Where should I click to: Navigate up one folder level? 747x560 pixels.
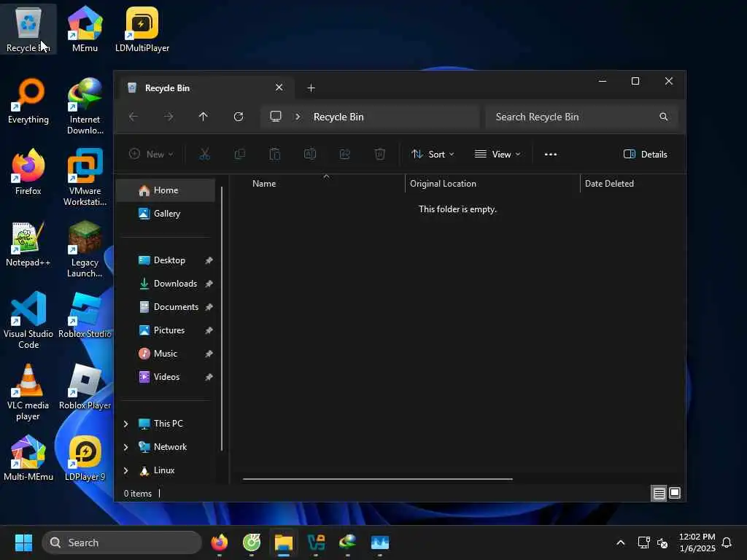point(204,117)
